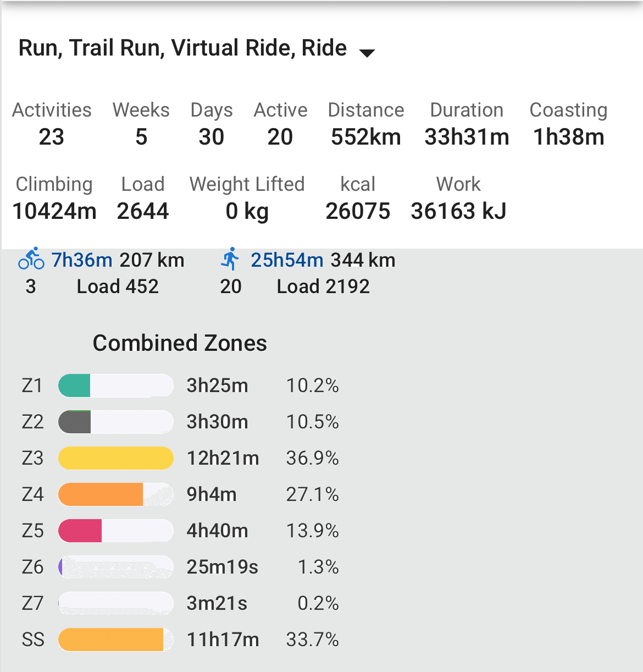Click the Z6 purple zone bar

tap(115, 567)
